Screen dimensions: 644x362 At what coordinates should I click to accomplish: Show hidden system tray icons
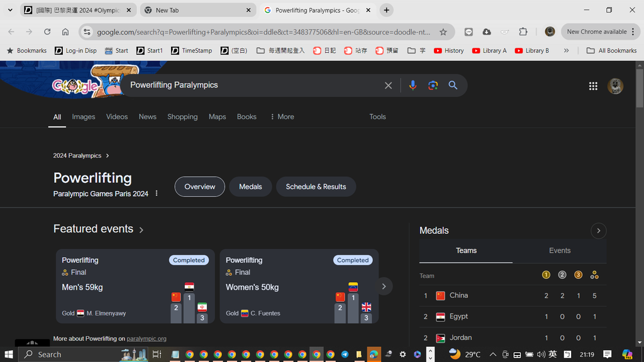pyautogui.click(x=493, y=354)
